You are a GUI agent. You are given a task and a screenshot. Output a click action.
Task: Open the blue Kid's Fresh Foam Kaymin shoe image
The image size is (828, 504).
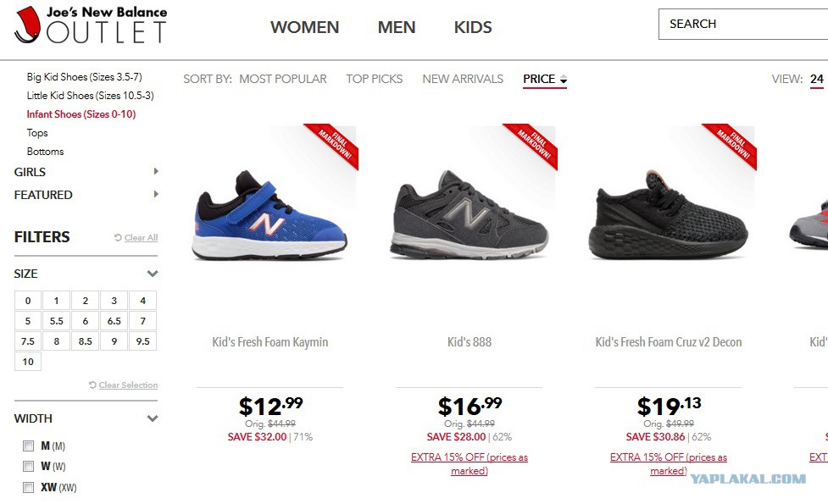pos(271,218)
